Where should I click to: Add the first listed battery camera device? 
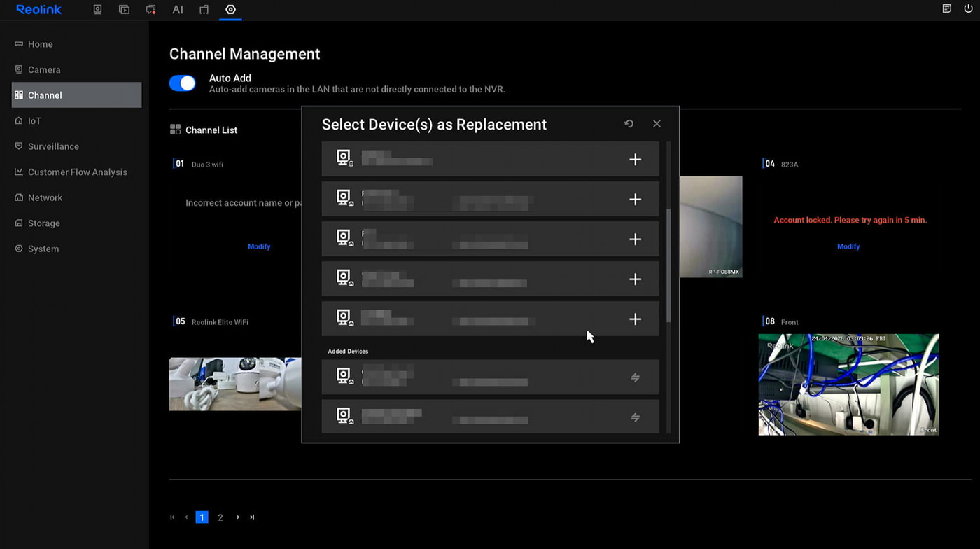635,160
